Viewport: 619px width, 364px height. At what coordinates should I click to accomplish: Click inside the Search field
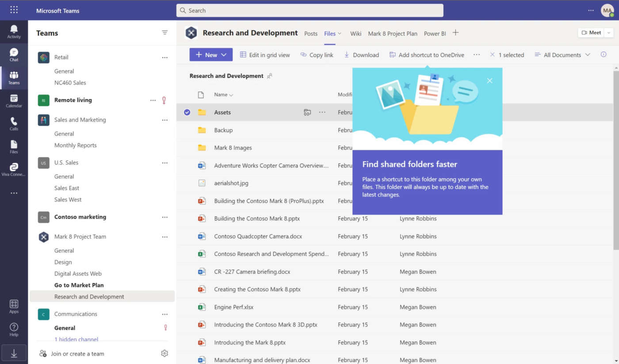pos(309,10)
